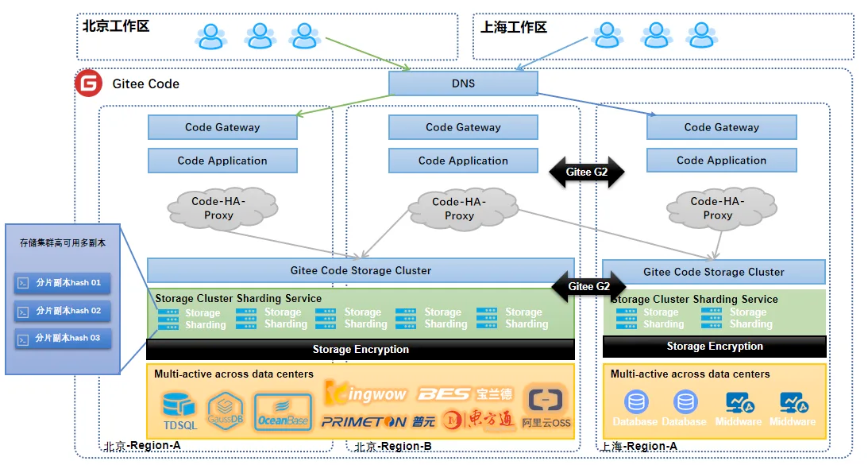
Task: Click the Code-HA-Proxy cloud in 北京-Region-A
Action: pyautogui.click(x=222, y=208)
